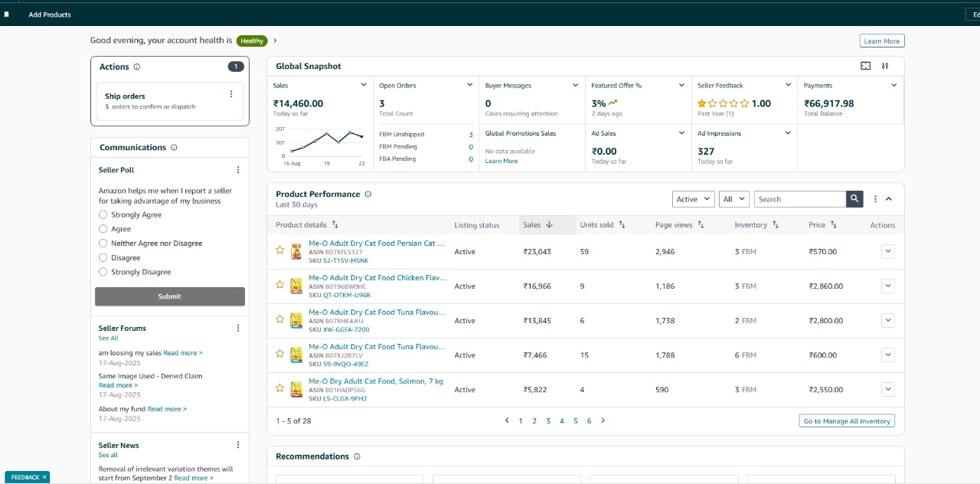Screen dimensions: 980x484
Task: Select the Strongly Disagree radio button
Action: tap(103, 272)
